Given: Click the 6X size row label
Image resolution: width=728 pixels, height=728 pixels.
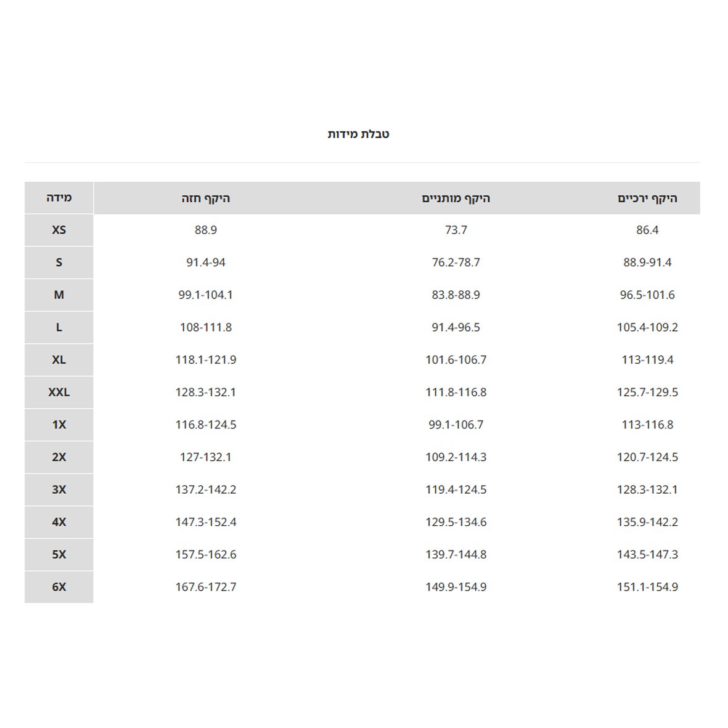Looking at the screenshot, I should pyautogui.click(x=59, y=587).
